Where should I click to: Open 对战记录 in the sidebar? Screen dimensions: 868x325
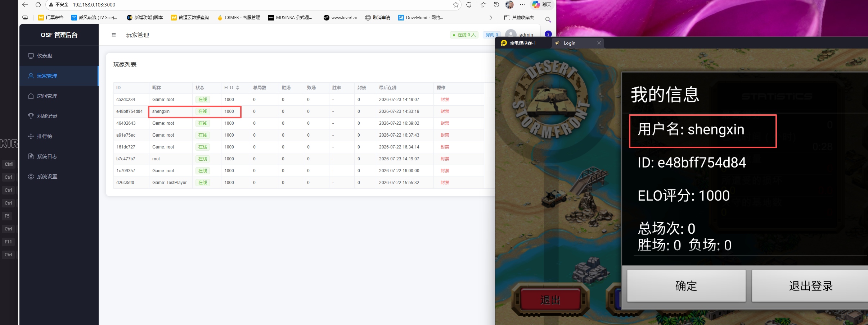pyautogui.click(x=59, y=116)
